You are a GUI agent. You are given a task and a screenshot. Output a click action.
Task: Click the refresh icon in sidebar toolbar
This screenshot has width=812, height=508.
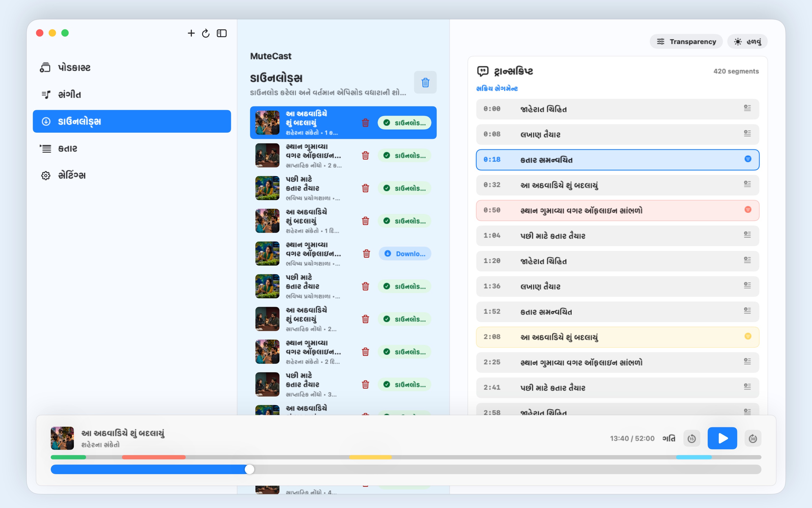206,33
